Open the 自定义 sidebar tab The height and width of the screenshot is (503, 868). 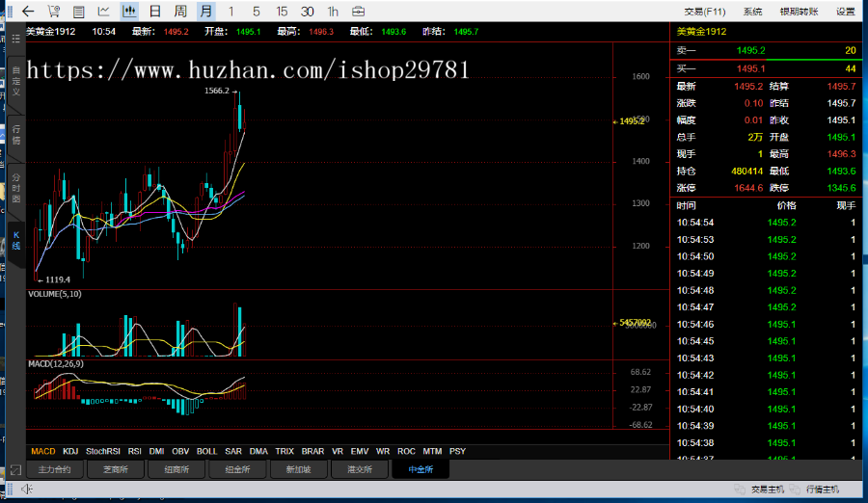click(16, 81)
